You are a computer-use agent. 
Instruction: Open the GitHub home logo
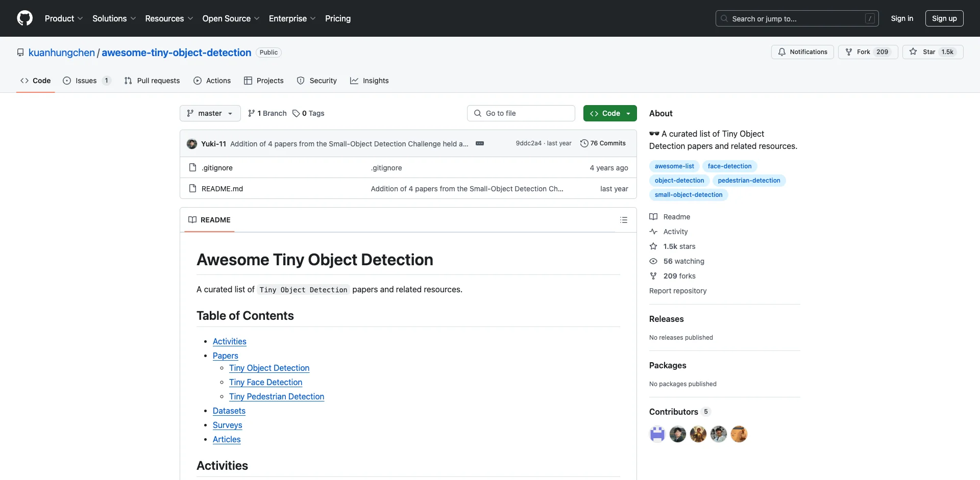pos(24,18)
